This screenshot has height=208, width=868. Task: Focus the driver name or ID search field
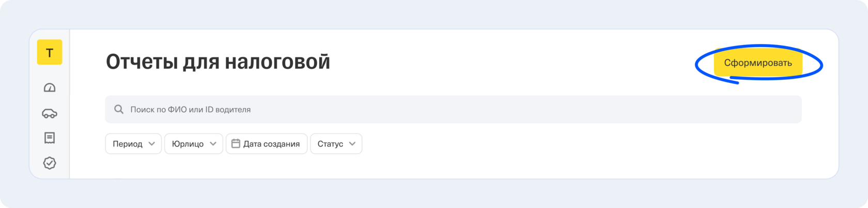point(453,110)
